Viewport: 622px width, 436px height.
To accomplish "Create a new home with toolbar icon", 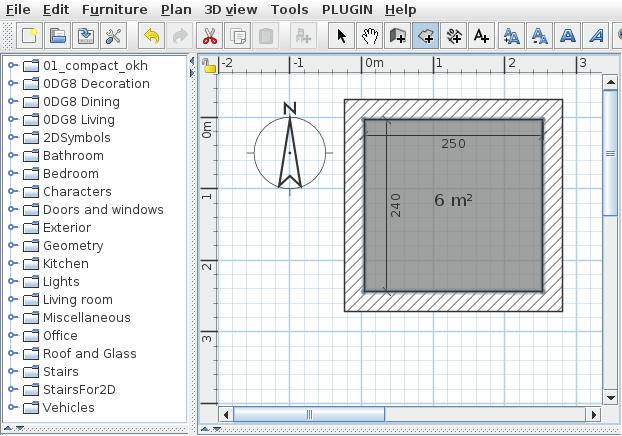I will 30,36.
